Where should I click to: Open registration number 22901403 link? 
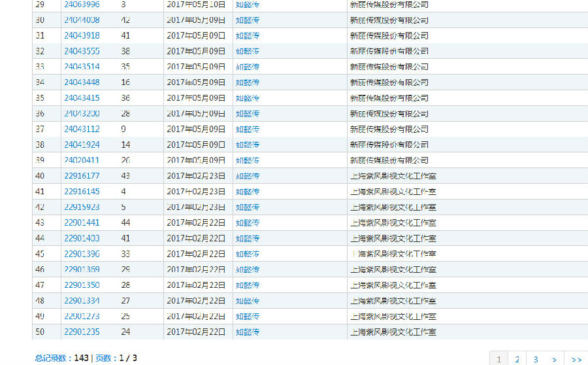pyautogui.click(x=82, y=238)
